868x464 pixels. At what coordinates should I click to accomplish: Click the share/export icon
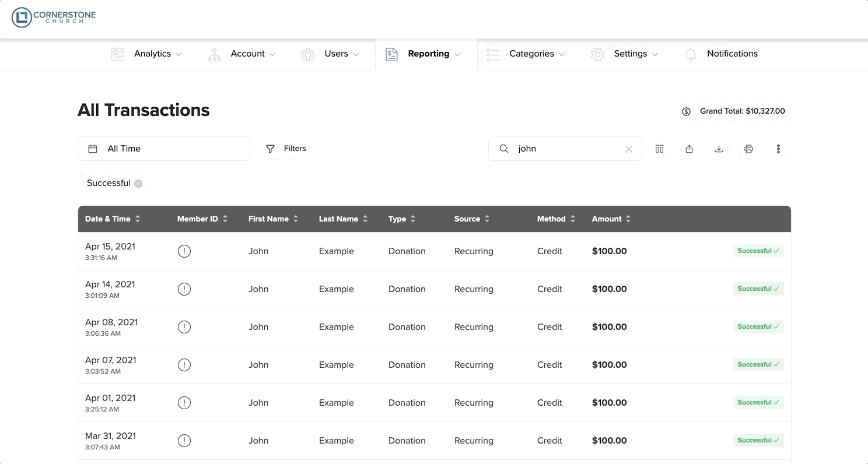tap(689, 149)
